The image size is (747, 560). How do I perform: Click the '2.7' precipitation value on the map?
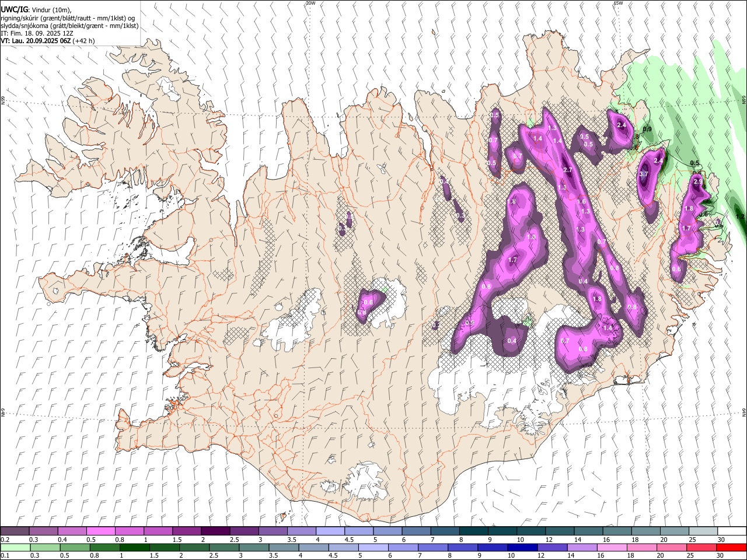(568, 170)
